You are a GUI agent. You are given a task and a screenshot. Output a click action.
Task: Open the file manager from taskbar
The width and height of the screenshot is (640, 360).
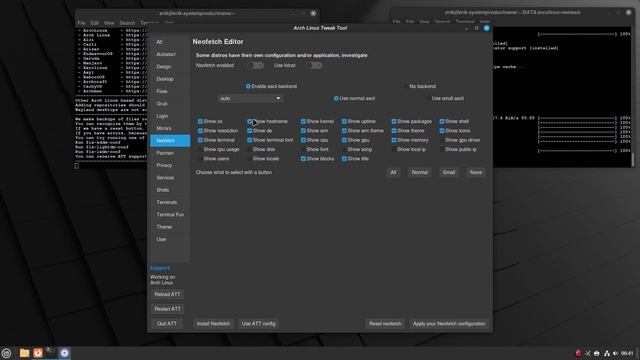(24, 353)
